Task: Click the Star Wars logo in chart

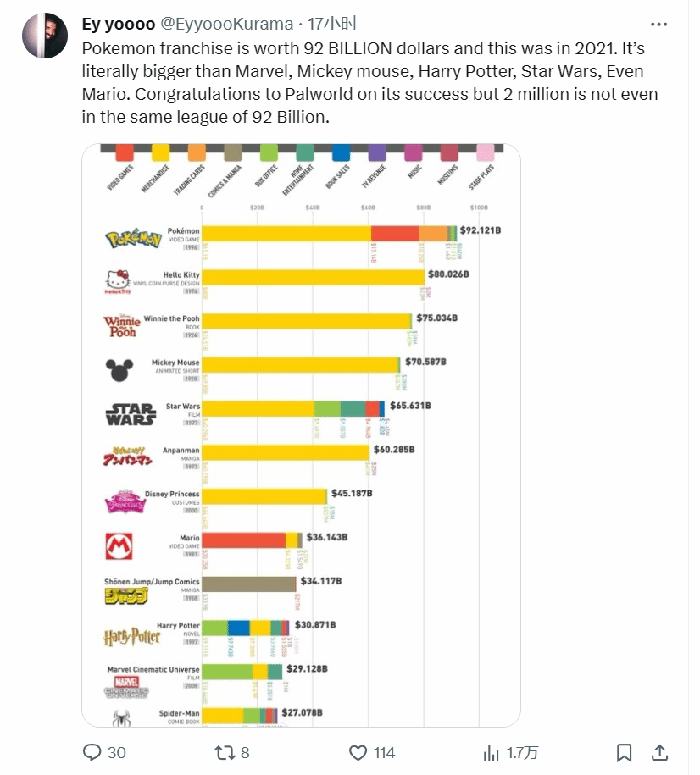Action: 131,415
